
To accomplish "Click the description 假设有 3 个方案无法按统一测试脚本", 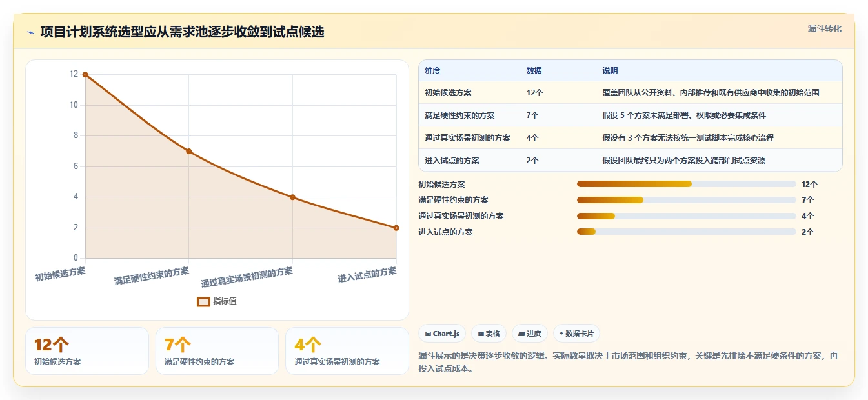I will coord(688,138).
